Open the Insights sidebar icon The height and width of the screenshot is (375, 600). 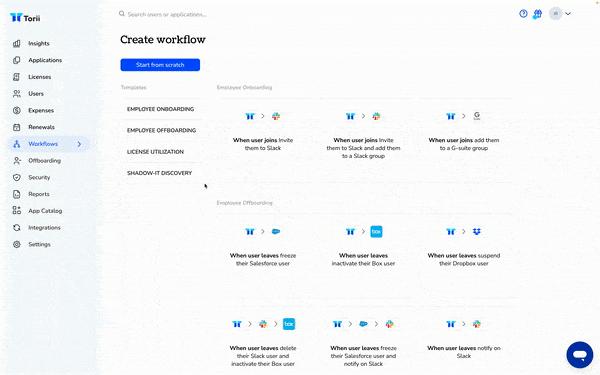pos(16,43)
